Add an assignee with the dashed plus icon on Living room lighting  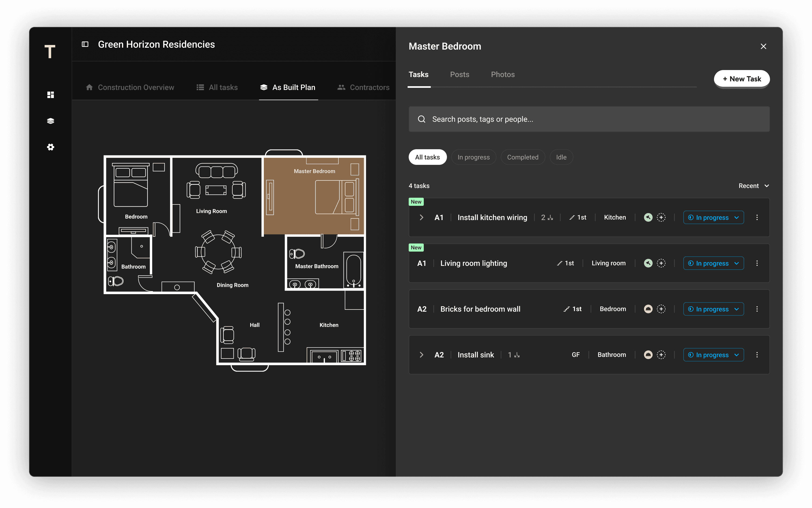pyautogui.click(x=661, y=263)
